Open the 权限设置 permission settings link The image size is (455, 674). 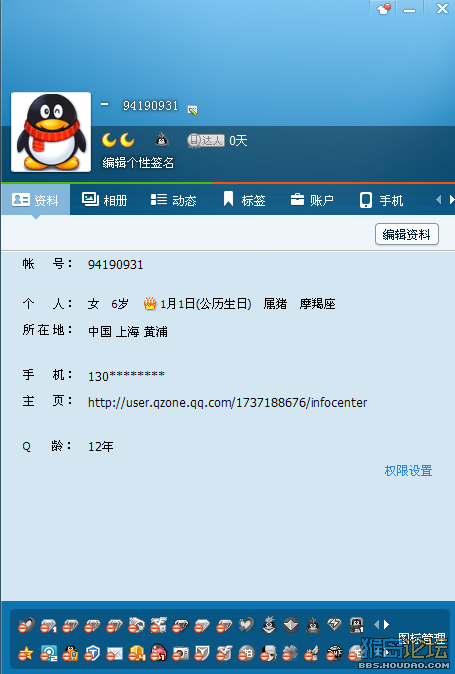tap(408, 471)
